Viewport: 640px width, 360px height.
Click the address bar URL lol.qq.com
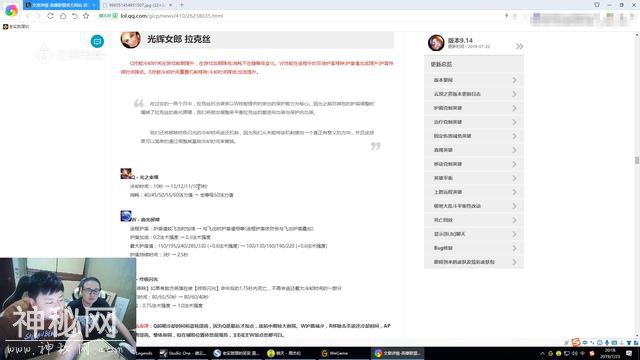171,16
